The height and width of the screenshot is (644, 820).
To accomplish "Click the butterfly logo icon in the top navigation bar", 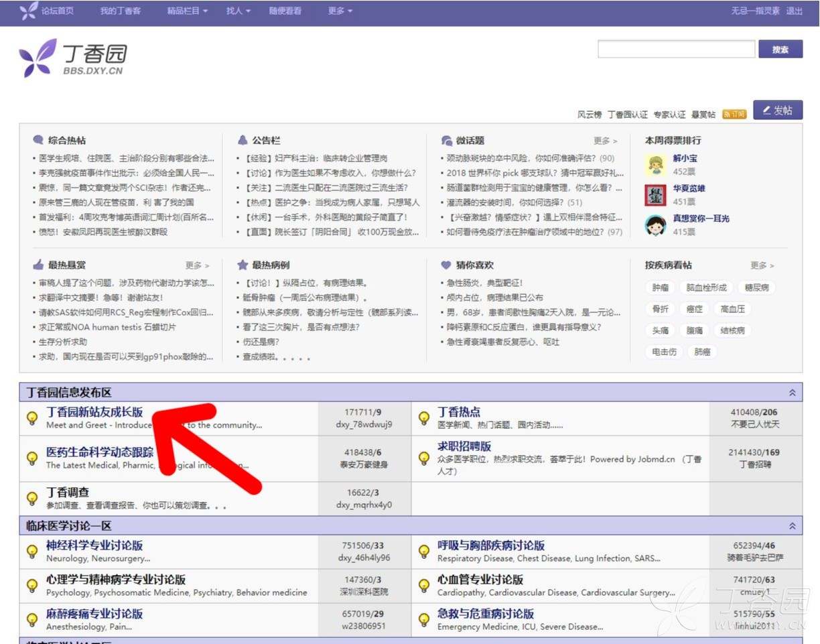I will click(x=28, y=11).
